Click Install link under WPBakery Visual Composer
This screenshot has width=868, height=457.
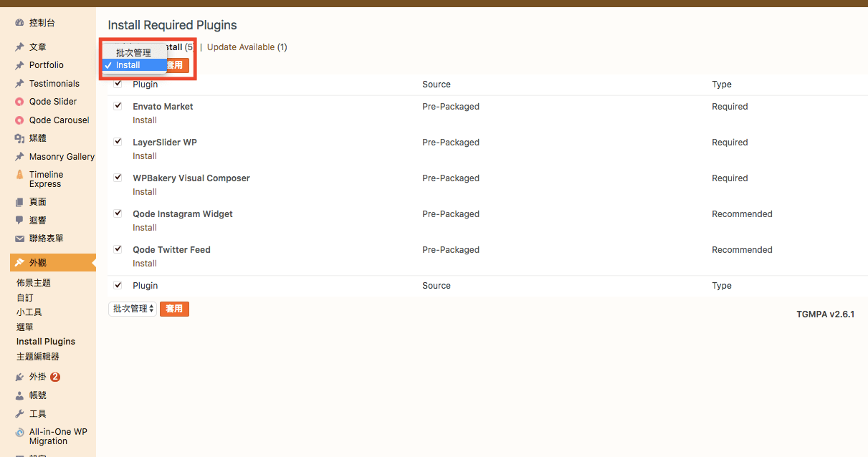click(145, 192)
